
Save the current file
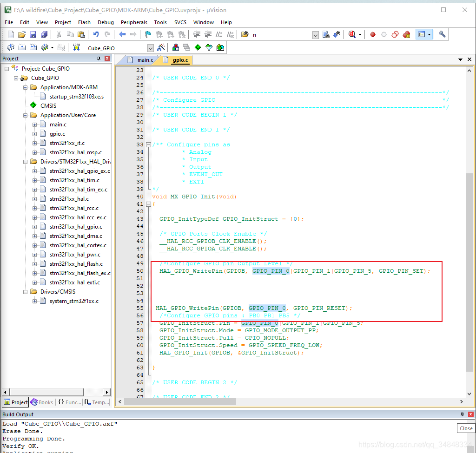33,34
